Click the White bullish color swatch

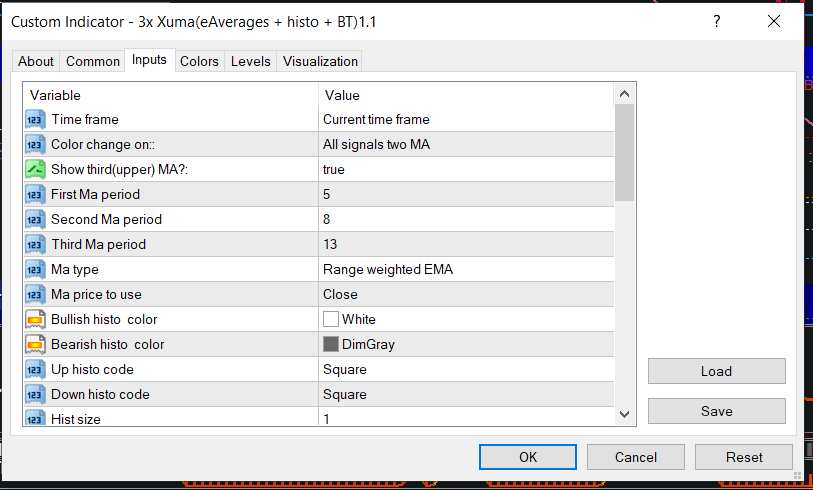click(331, 319)
